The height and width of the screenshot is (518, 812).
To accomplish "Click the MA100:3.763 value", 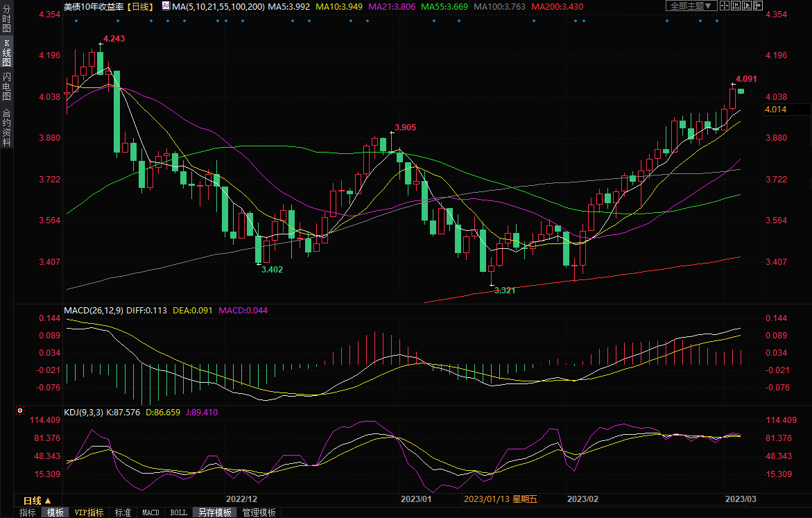I will pos(500,7).
